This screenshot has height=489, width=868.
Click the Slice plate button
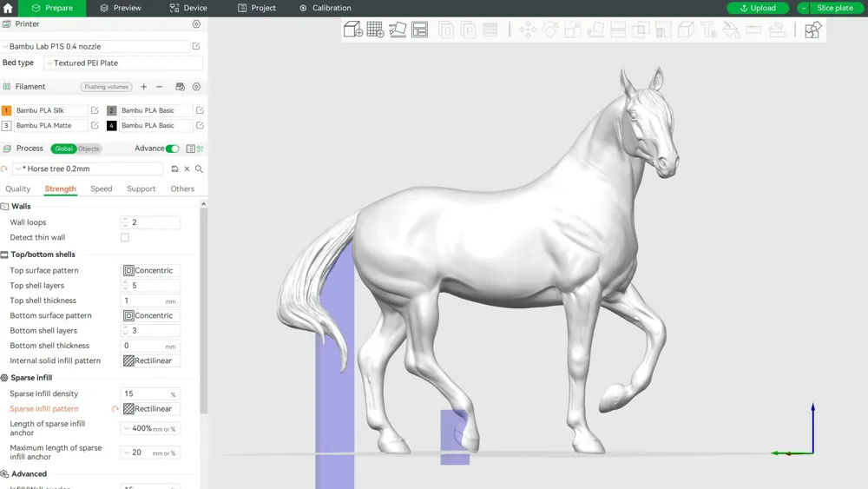835,8
